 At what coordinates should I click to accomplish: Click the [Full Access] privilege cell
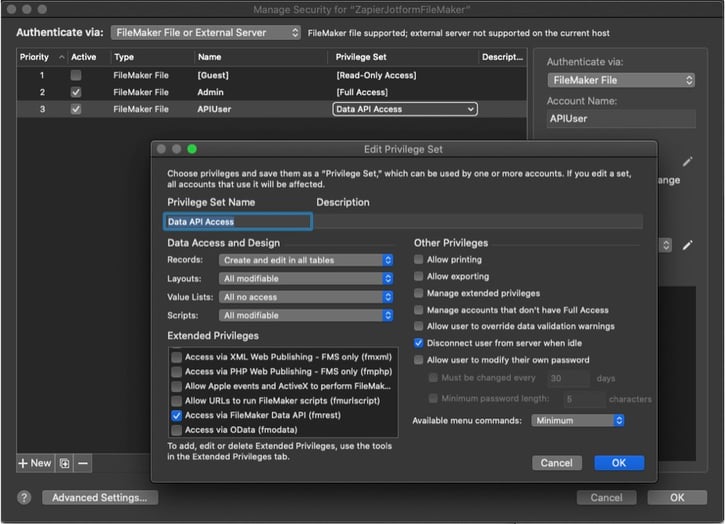[362, 92]
